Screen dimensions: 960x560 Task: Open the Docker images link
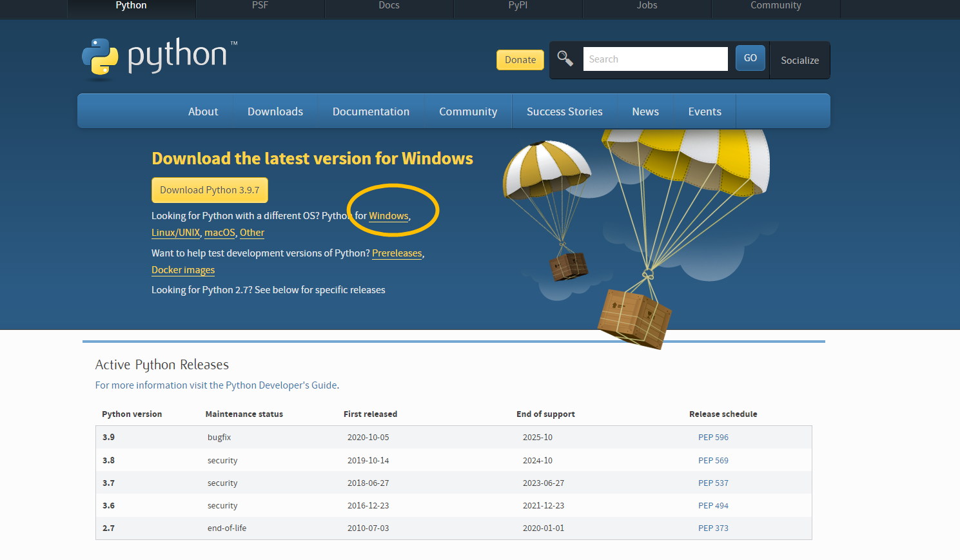(x=183, y=270)
